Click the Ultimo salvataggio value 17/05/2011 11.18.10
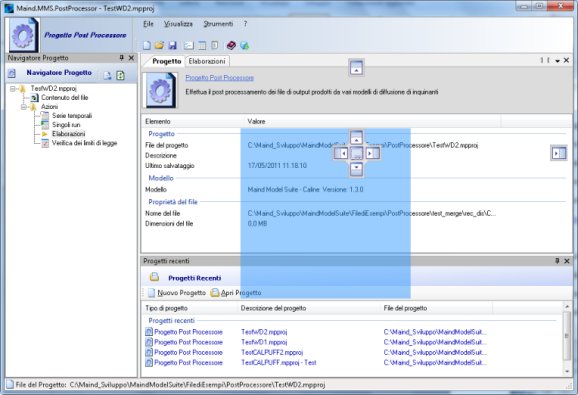The width and height of the screenshot is (578, 395). 277,165
